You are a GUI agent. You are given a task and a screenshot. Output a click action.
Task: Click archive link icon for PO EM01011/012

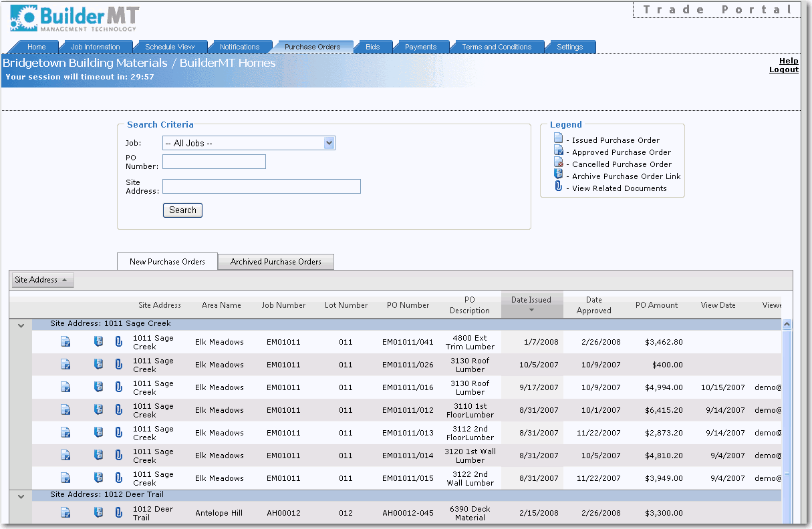(99, 410)
